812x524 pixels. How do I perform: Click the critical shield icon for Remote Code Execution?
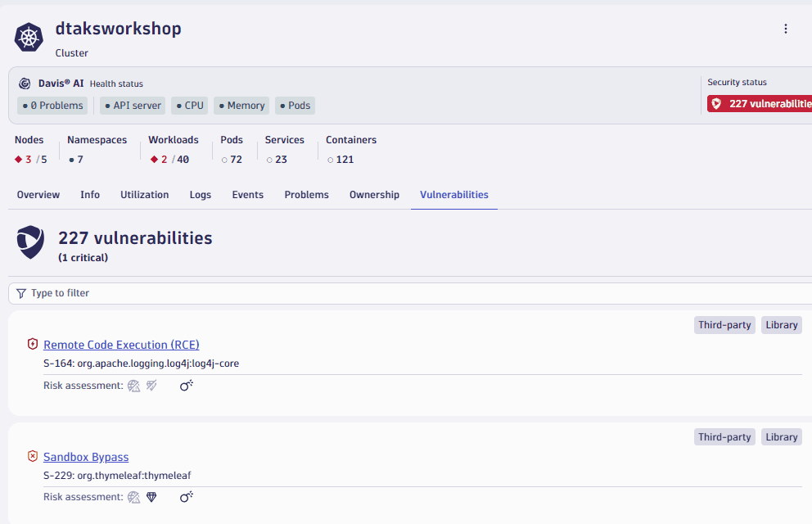[33, 345]
